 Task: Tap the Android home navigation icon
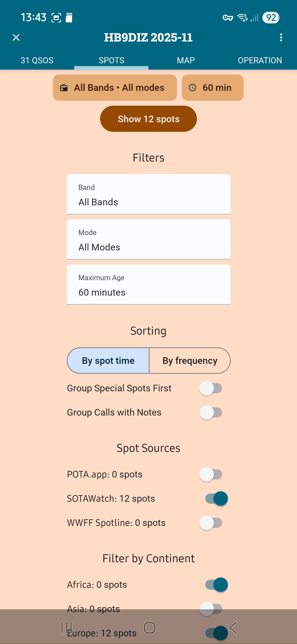pos(150,628)
